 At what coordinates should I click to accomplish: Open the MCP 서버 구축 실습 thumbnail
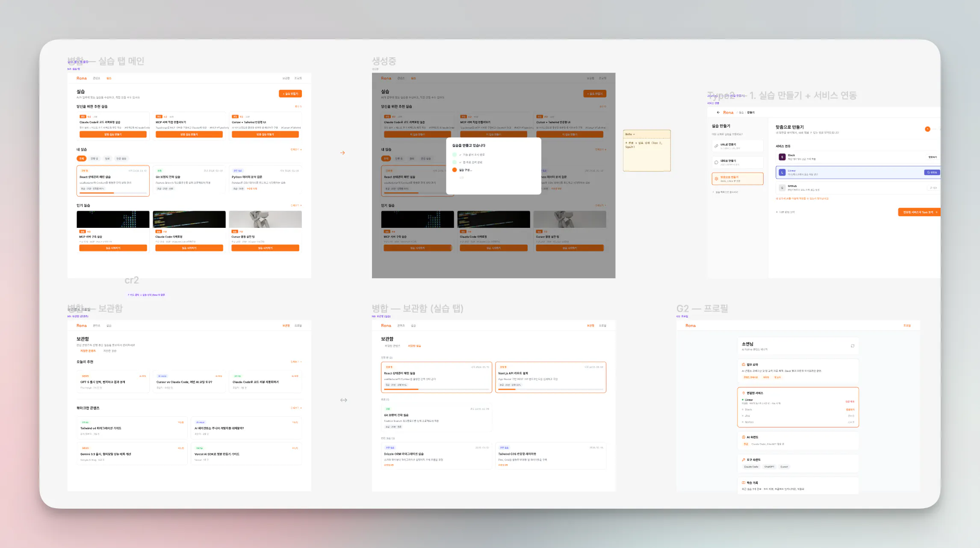tap(113, 219)
